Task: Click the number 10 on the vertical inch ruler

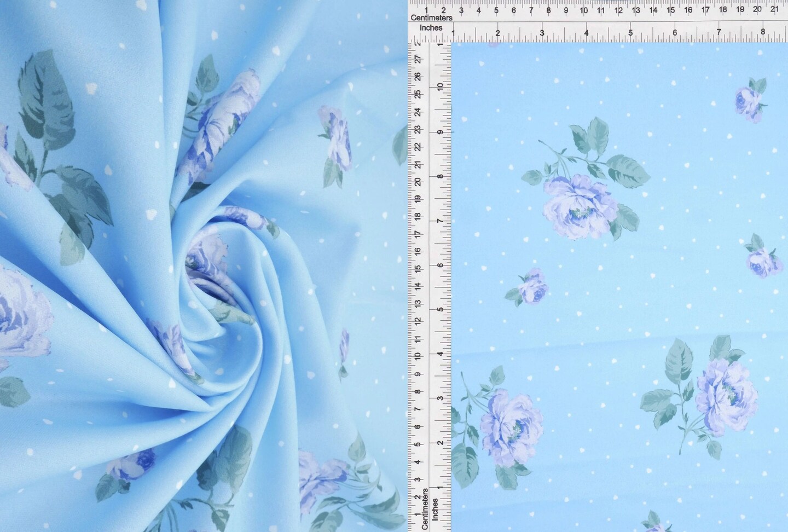Action: point(441,86)
